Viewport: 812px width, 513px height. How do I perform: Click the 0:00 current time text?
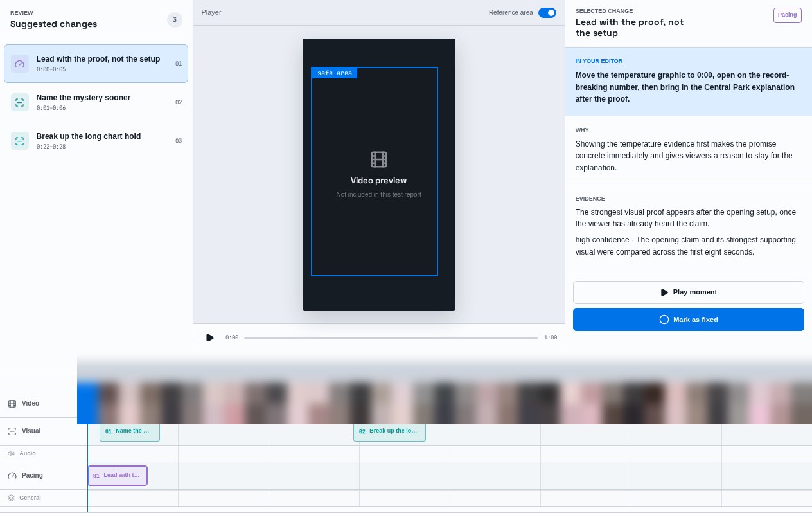232,337
